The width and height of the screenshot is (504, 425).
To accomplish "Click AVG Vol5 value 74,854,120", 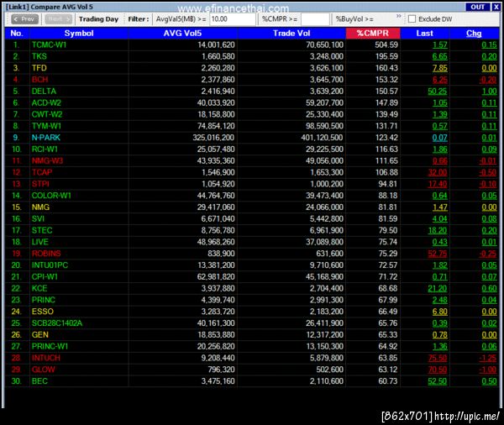I will coord(216,126).
